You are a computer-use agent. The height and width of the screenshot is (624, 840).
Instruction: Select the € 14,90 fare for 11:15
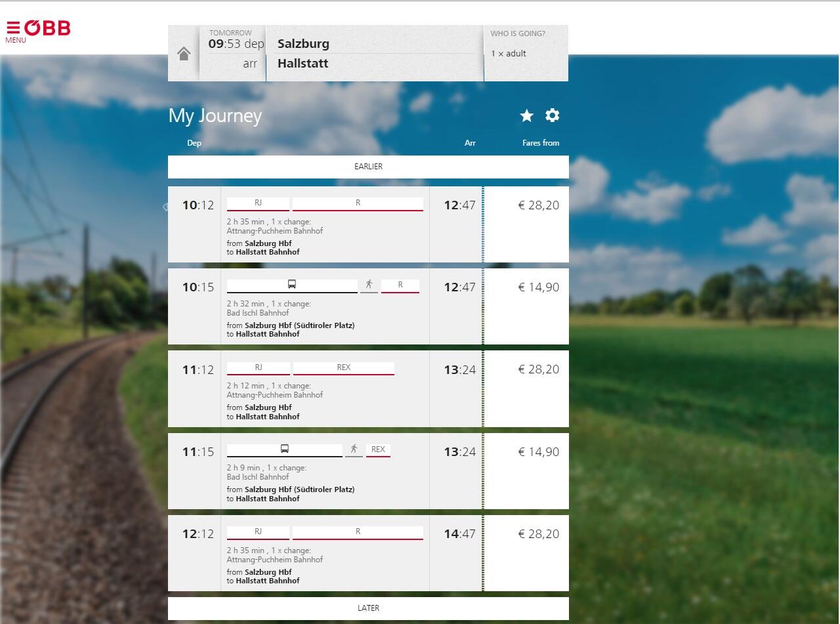coord(538,452)
